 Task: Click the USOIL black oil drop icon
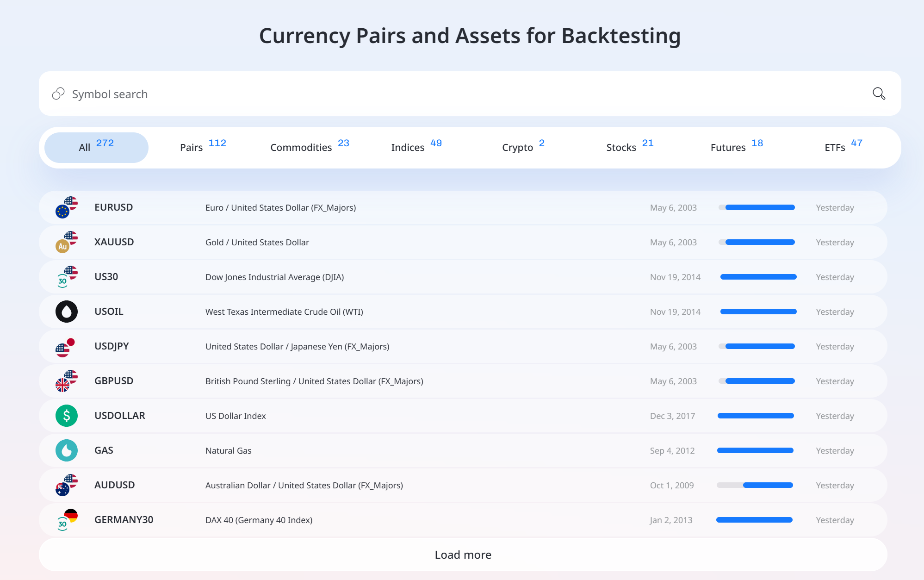pos(67,312)
